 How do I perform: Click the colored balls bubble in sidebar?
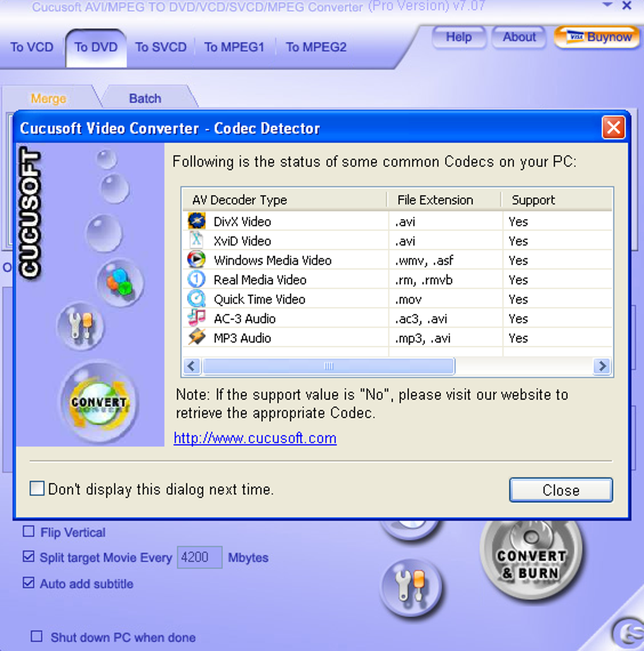[120, 283]
